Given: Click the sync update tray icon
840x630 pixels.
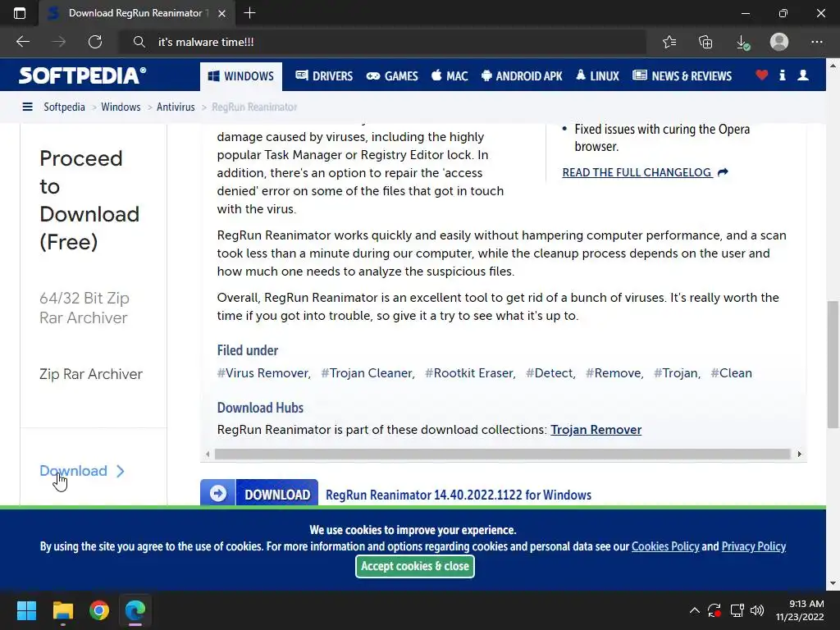Looking at the screenshot, I should pyautogui.click(x=714, y=610).
